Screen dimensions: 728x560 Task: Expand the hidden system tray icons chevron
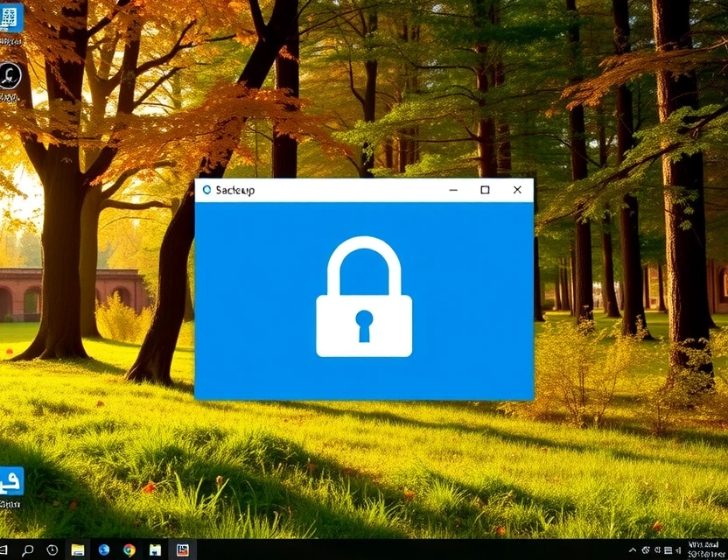coord(633,550)
